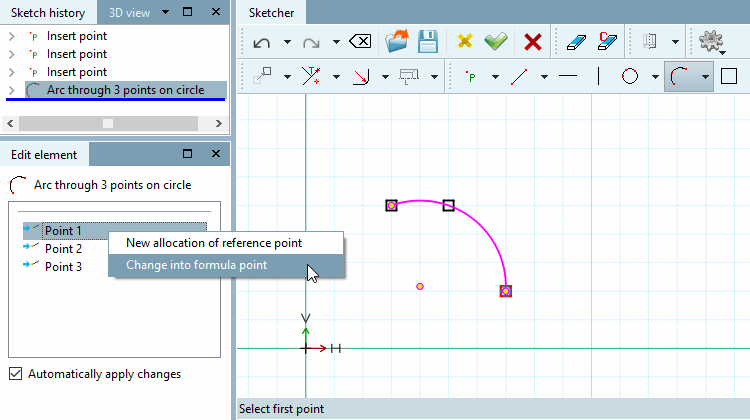
Task: Select Point 3 in element list
Action: [63, 266]
